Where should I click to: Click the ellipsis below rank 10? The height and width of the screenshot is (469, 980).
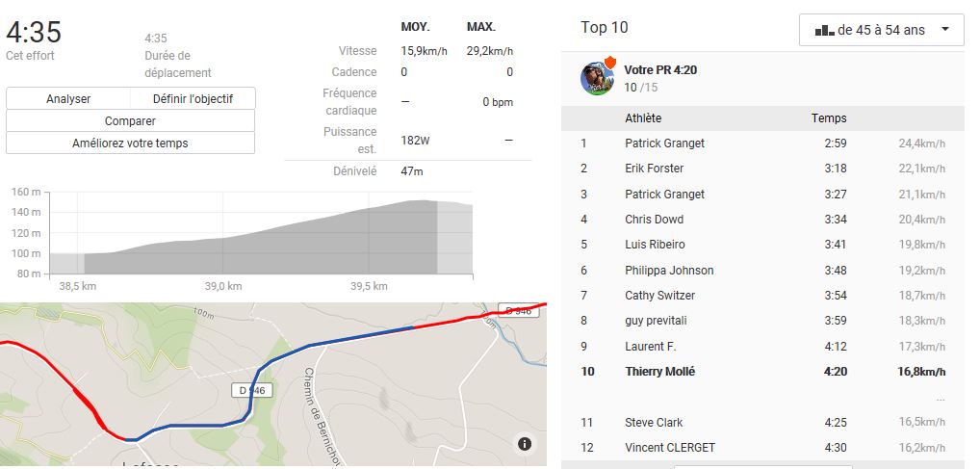tap(940, 398)
